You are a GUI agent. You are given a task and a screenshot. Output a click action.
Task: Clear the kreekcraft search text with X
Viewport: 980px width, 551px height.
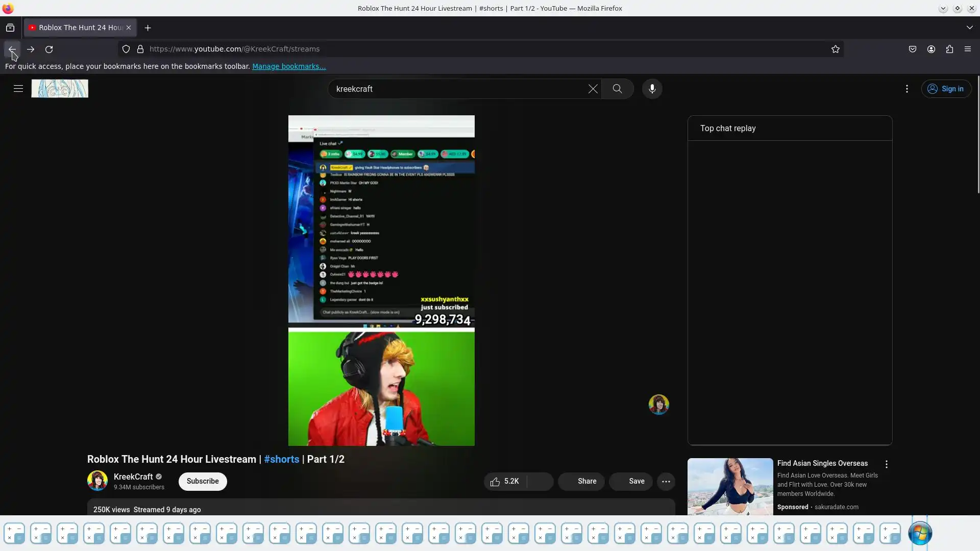click(593, 89)
